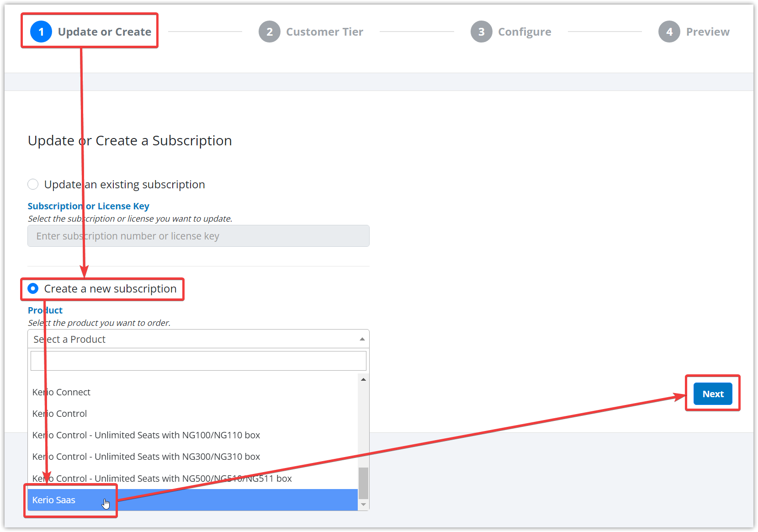Click the 'Update or Create a Subscription' heading
758x532 pixels.
pyautogui.click(x=130, y=141)
